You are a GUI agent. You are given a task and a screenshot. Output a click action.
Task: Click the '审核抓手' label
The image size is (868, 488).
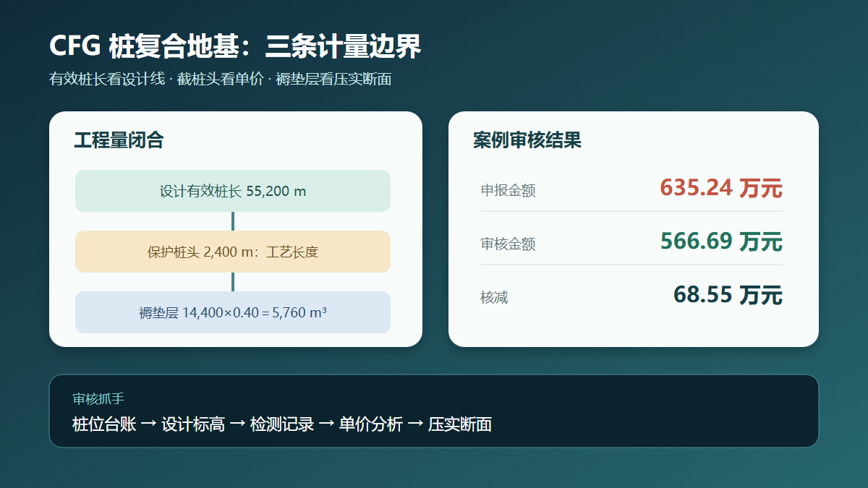(x=98, y=399)
